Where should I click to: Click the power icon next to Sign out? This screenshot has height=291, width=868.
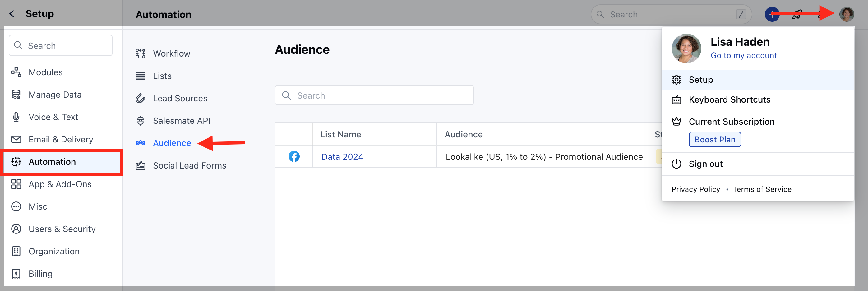coord(677,164)
